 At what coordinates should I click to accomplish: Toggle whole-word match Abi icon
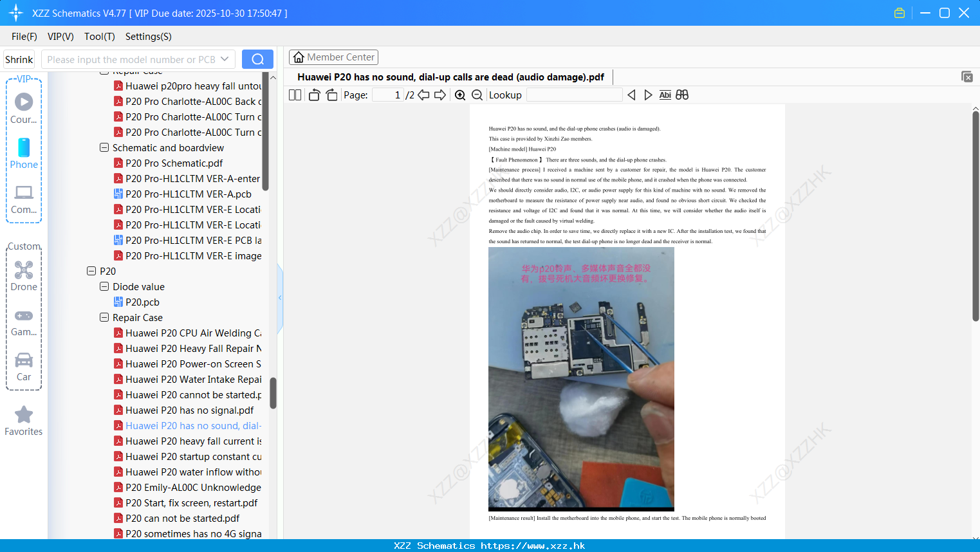tap(665, 95)
